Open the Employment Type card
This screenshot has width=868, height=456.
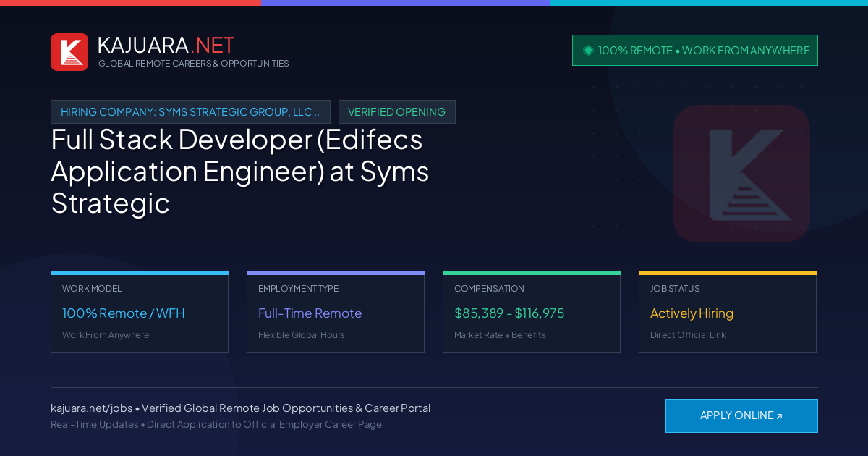point(336,312)
